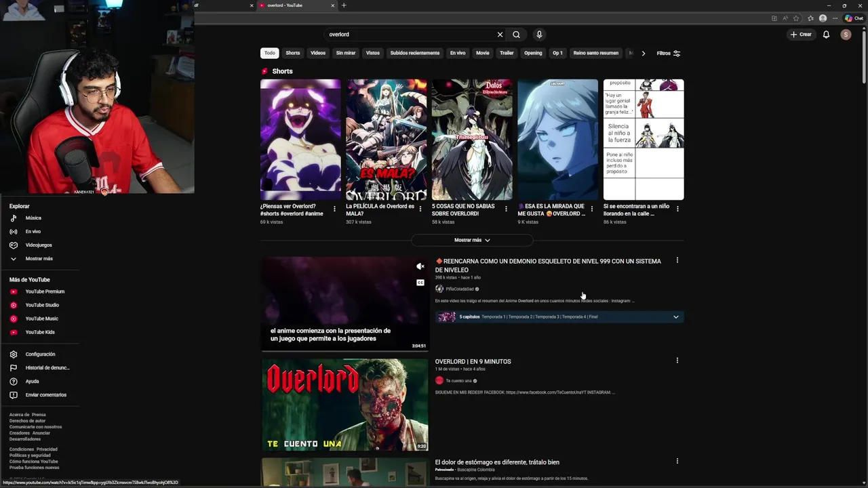Screen dimensions: 868x488
Task: Select the Movie filter chip
Action: click(482, 53)
